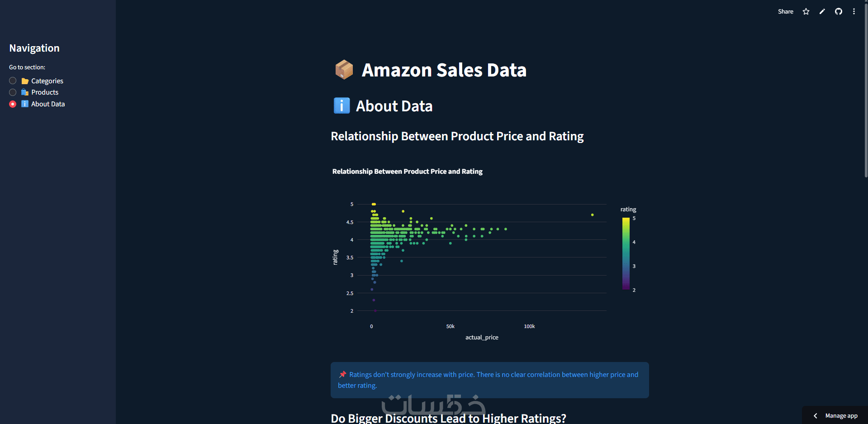868x424 pixels.
Task: Click the pushpin icon in the info note
Action: click(x=342, y=374)
